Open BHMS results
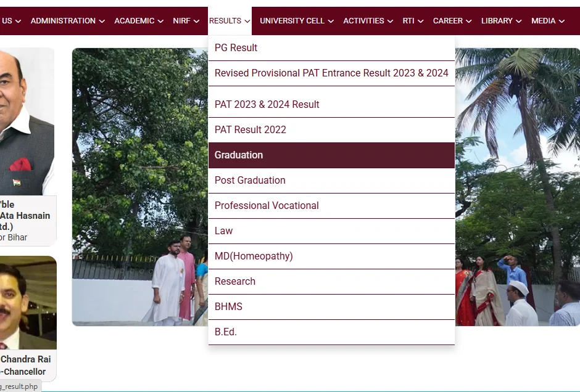Viewport: 580px width, 392px height. (x=331, y=307)
